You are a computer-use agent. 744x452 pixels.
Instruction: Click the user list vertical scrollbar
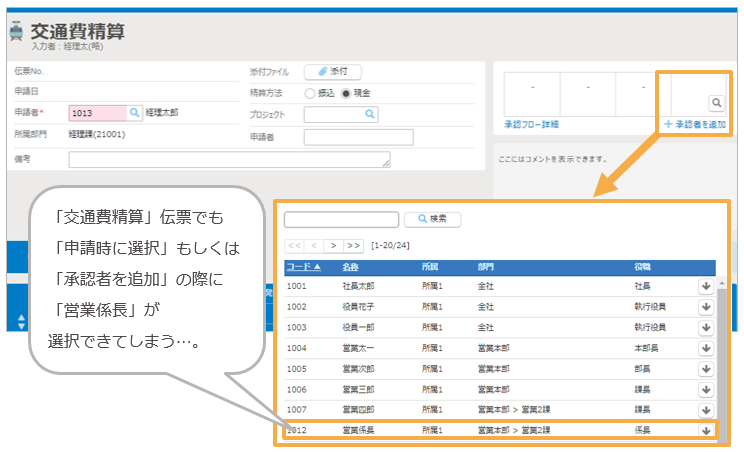point(721,350)
